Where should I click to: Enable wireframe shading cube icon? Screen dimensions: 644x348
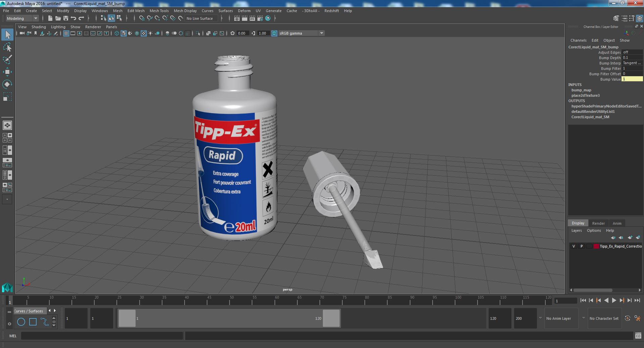[117, 33]
